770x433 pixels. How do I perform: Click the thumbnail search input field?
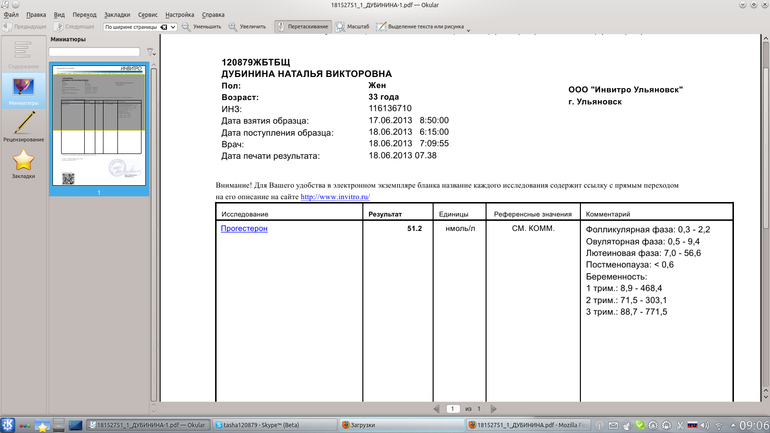94,52
